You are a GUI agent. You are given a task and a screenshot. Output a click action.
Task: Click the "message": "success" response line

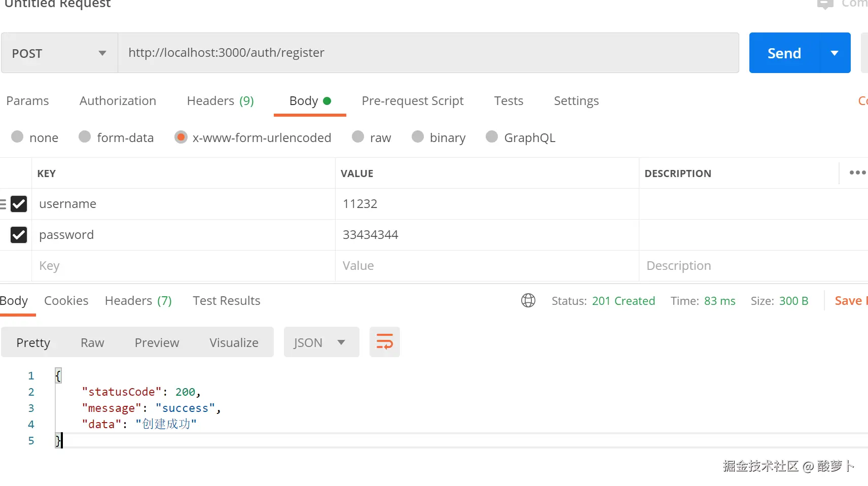pyautogui.click(x=152, y=408)
